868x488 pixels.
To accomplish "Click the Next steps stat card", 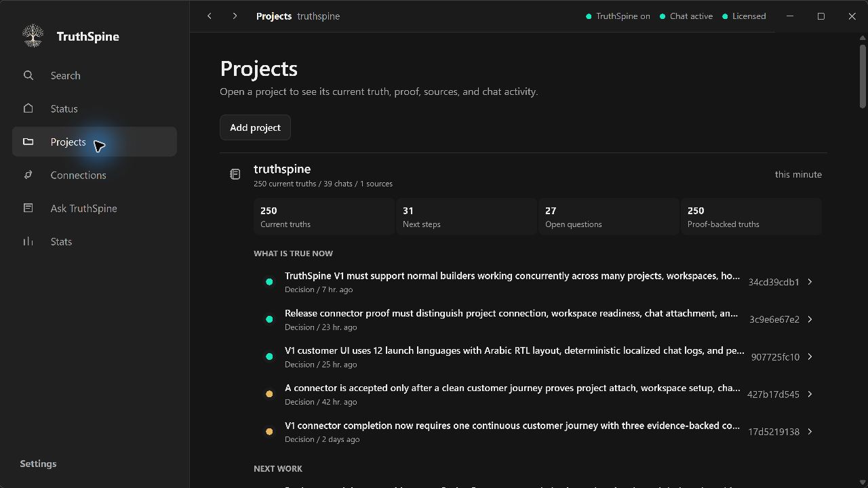I will point(467,217).
